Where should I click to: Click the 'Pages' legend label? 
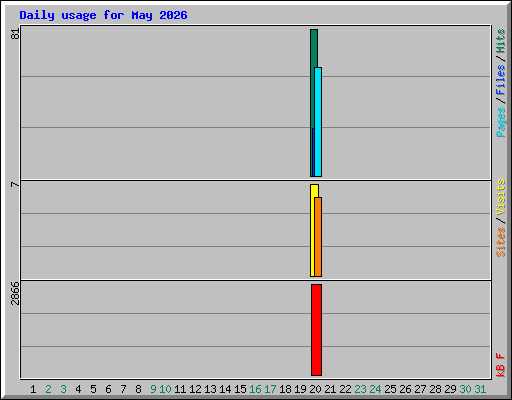point(500,122)
